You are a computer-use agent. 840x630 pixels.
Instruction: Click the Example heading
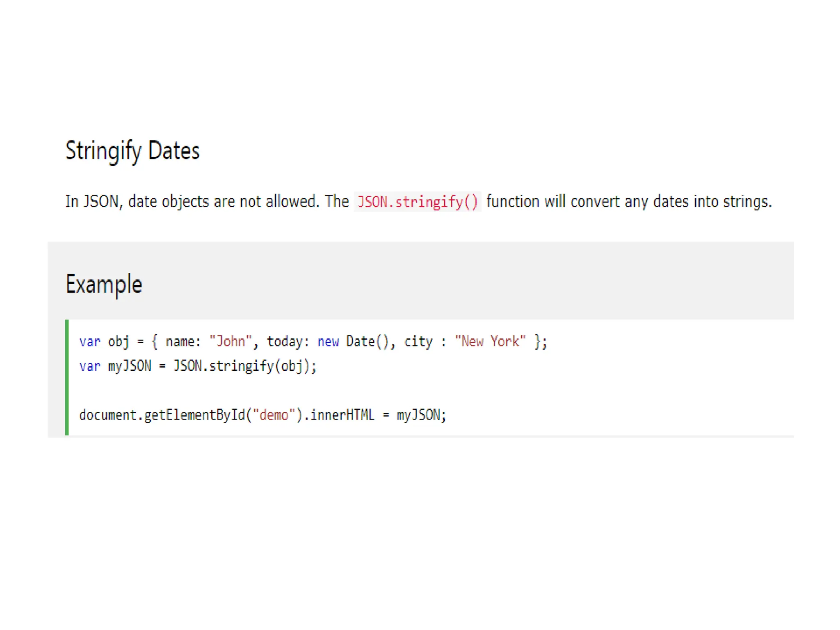coord(104,284)
